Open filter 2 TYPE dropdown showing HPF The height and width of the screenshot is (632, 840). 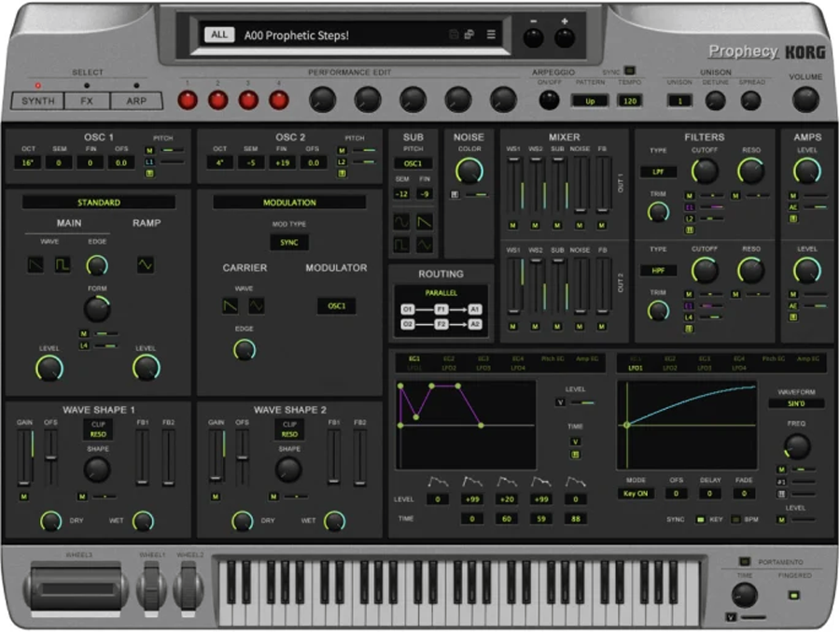tap(658, 270)
